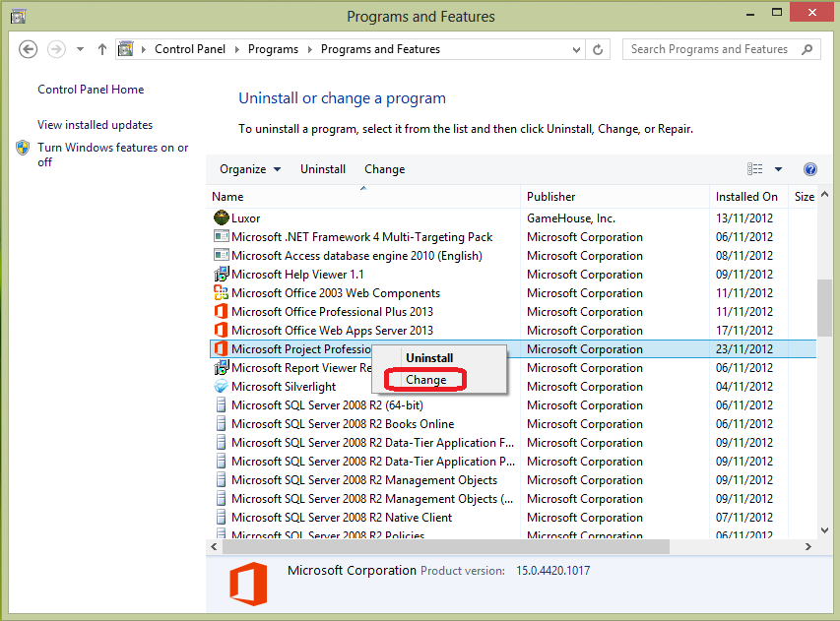The height and width of the screenshot is (621, 840).
Task: Click the Forward navigation arrow
Action: pos(56,49)
